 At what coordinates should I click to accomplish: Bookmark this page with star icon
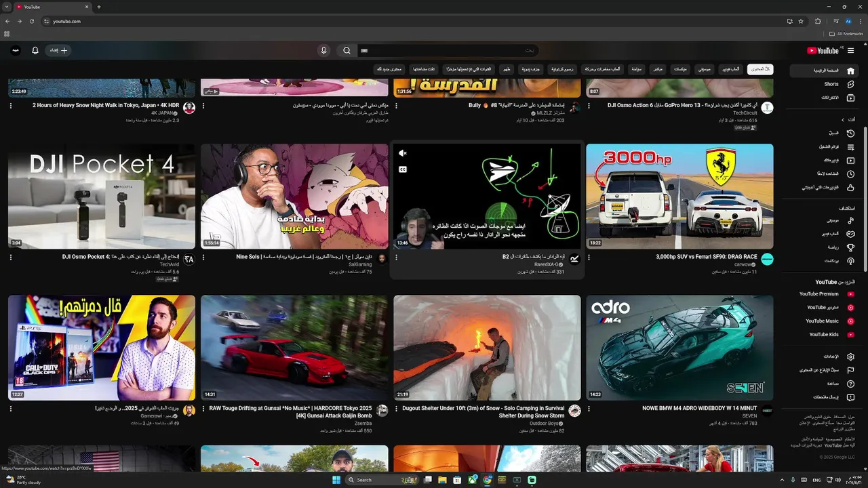click(x=801, y=21)
